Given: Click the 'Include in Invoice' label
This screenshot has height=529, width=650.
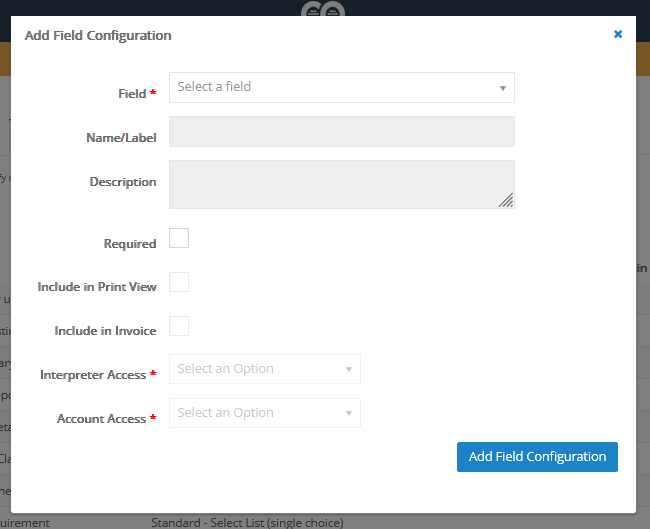Looking at the screenshot, I should [x=105, y=331].
